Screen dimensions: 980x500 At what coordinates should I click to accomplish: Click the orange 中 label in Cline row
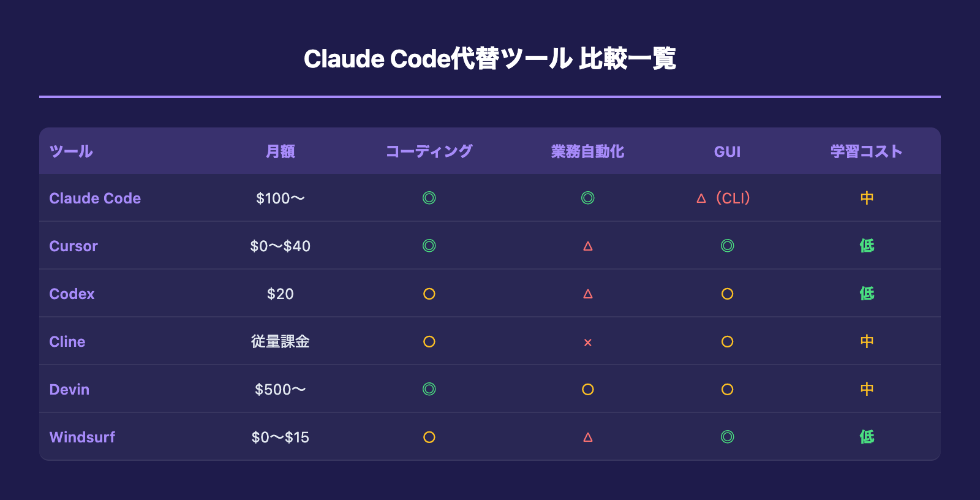867,342
